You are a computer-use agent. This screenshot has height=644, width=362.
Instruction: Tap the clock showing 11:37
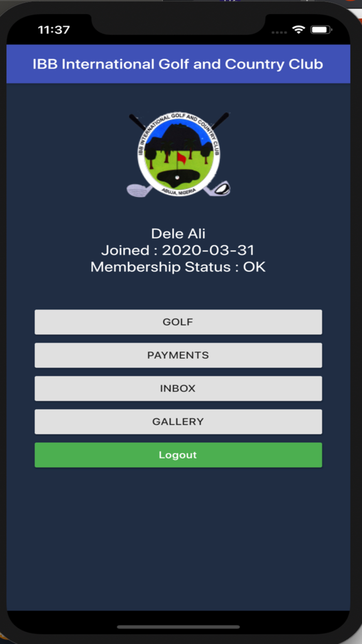coord(54,30)
